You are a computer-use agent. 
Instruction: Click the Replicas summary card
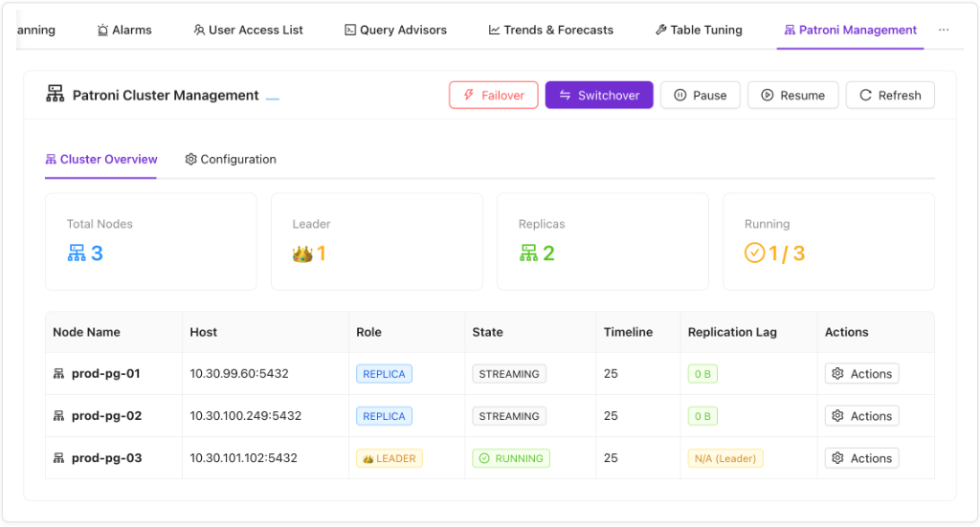coord(603,242)
